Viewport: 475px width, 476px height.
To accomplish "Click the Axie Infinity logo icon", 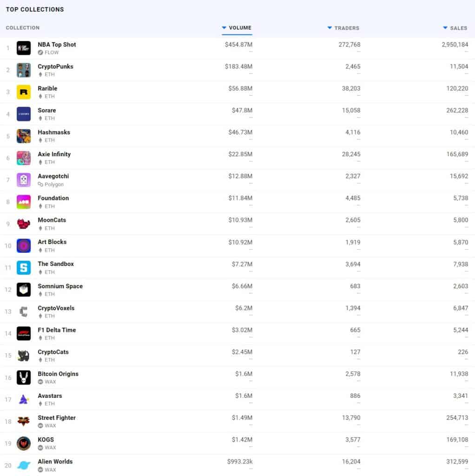I will point(24,158).
